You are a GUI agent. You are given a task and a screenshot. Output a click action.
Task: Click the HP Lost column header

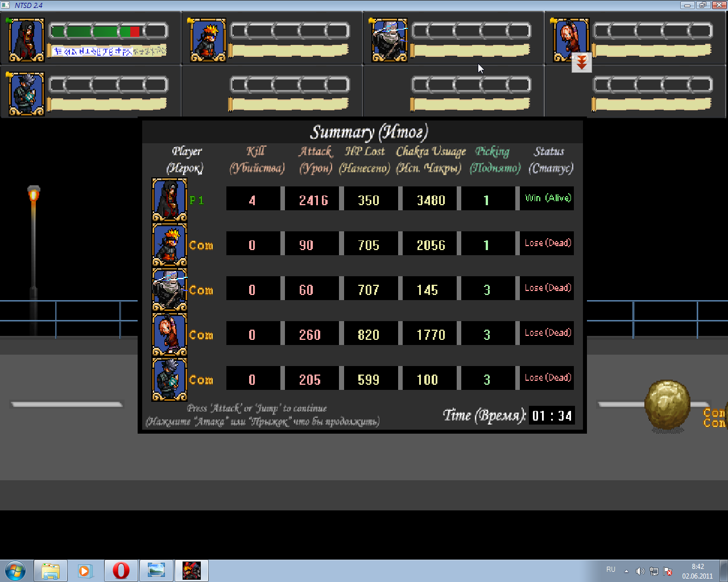(x=365, y=159)
